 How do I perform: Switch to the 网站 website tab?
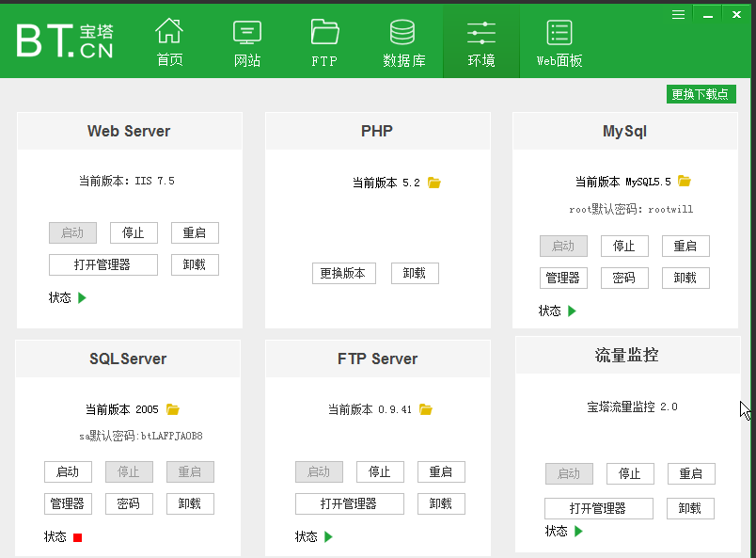247,42
